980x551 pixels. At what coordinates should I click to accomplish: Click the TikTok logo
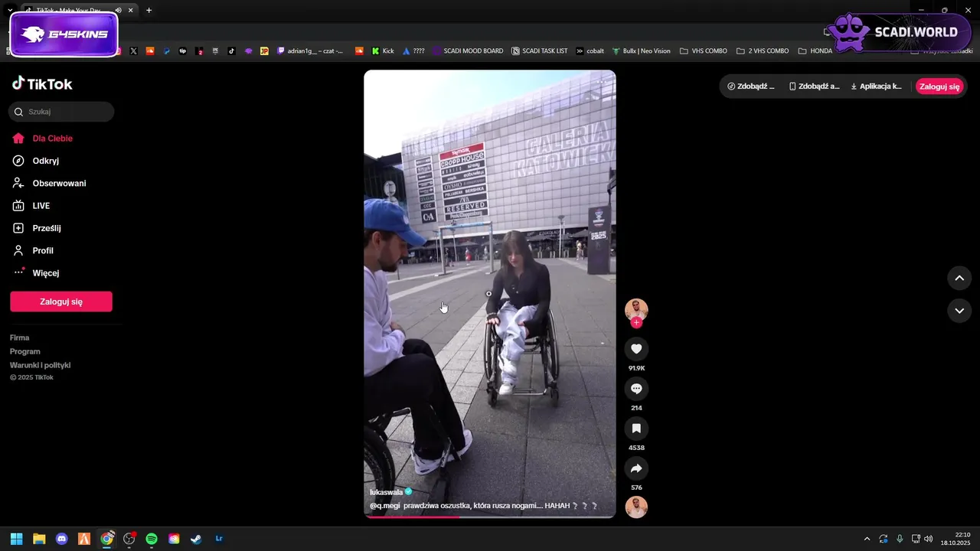(42, 84)
